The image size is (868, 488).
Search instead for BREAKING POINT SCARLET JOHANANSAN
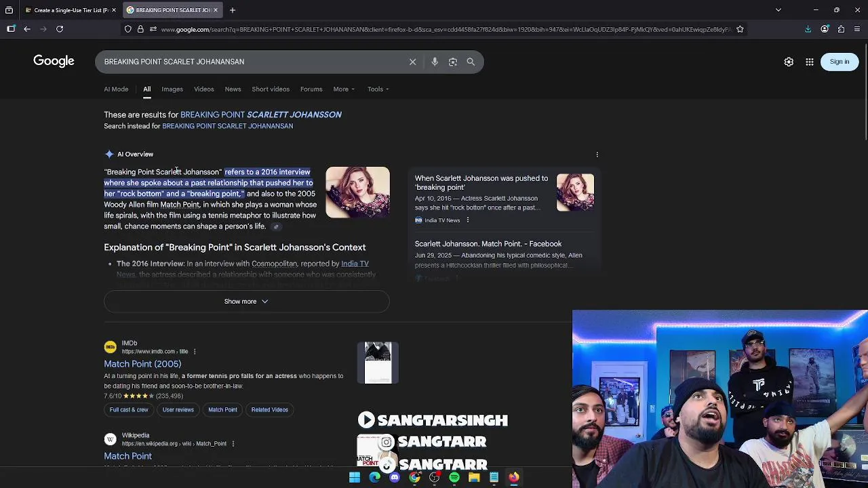(x=227, y=126)
